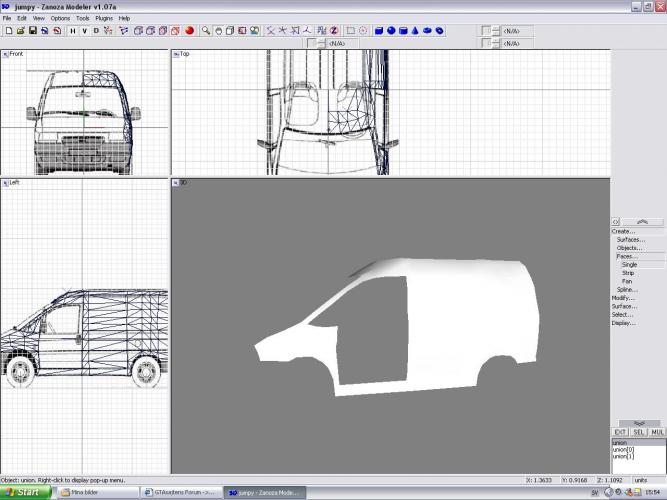Click the Start button on taskbar

(24, 492)
